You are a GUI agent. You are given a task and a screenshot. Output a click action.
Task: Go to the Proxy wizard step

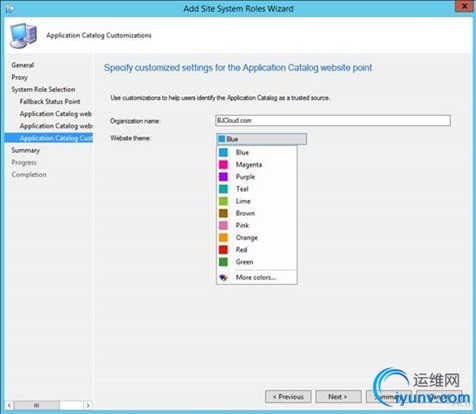pyautogui.click(x=19, y=77)
